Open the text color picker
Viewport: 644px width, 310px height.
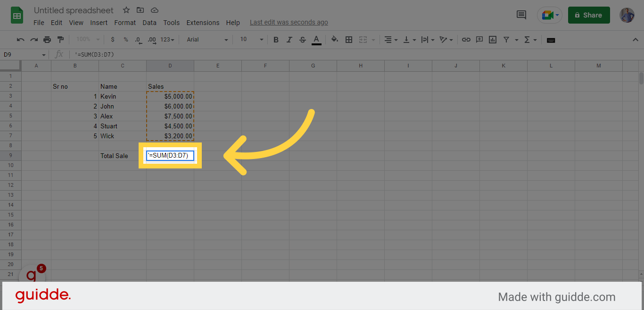316,40
